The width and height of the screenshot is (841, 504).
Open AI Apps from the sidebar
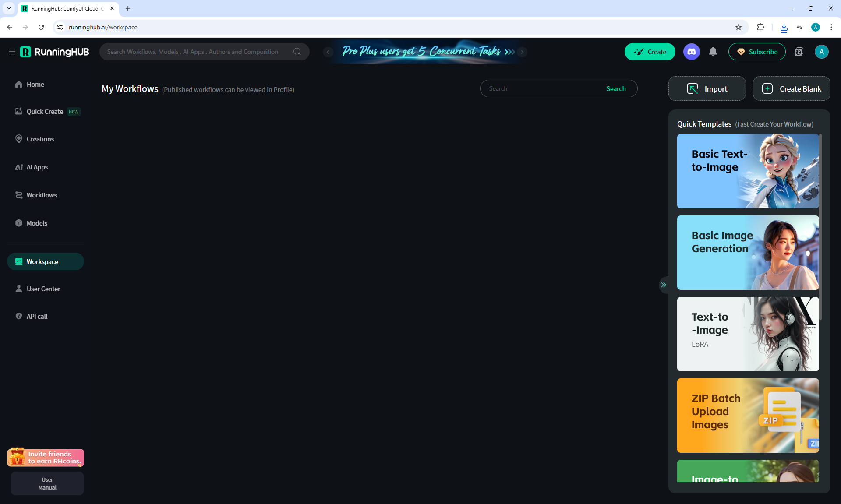coord(37,167)
